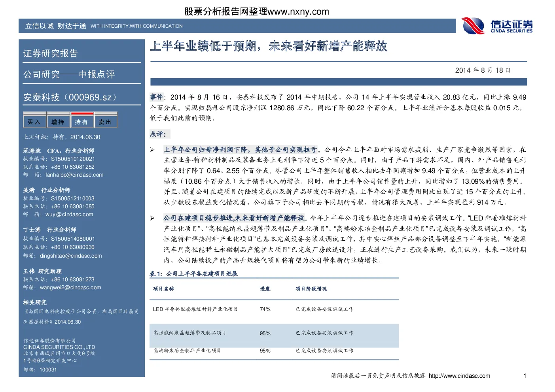Click the 相关研究 section heading
555x392 pixels.
[35, 302]
